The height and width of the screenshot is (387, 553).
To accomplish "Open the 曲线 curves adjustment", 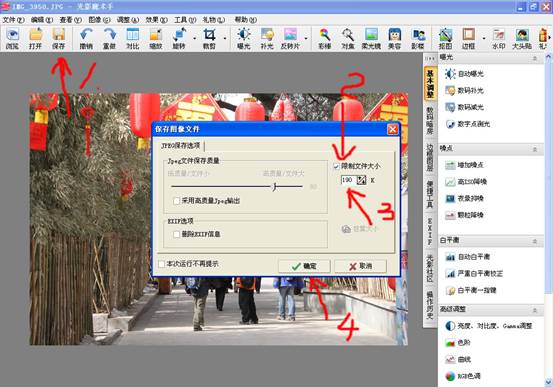I will (458, 359).
